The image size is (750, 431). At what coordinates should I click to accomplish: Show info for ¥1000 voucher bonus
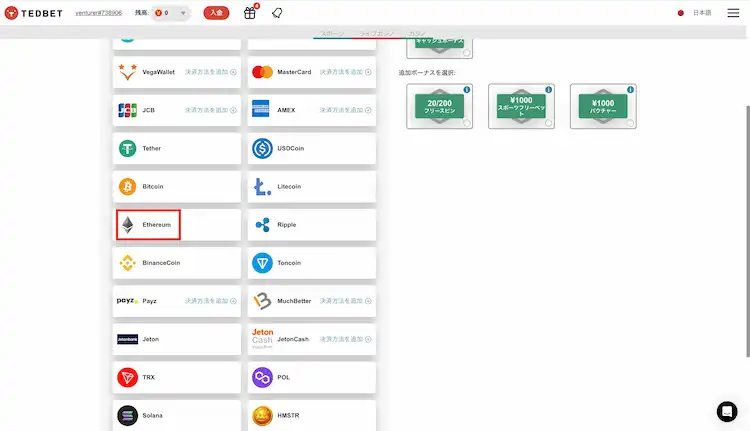pos(630,89)
